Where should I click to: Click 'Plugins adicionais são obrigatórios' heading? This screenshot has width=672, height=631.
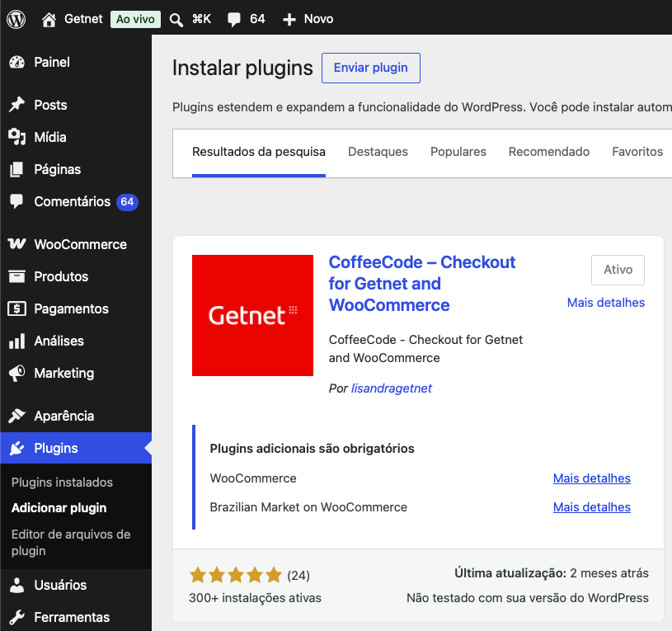(312, 449)
